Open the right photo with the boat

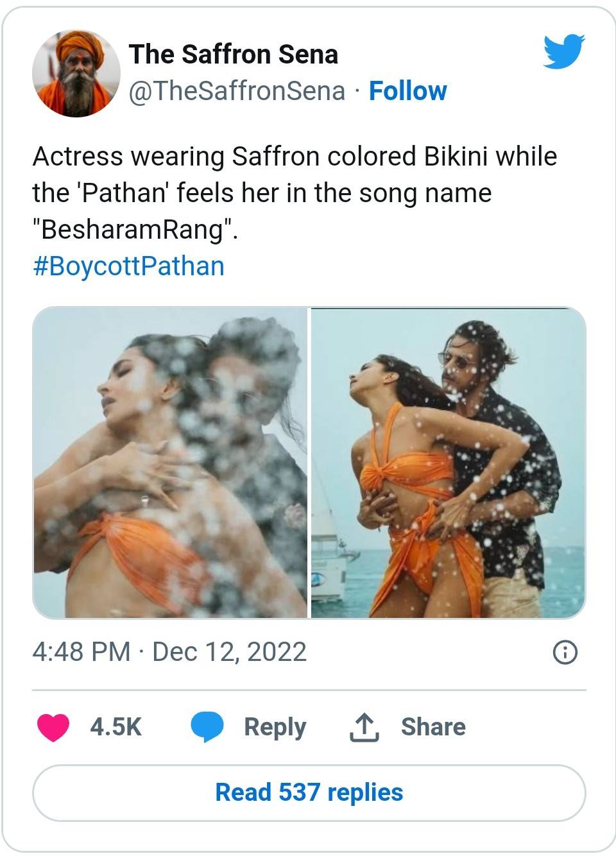click(x=448, y=463)
